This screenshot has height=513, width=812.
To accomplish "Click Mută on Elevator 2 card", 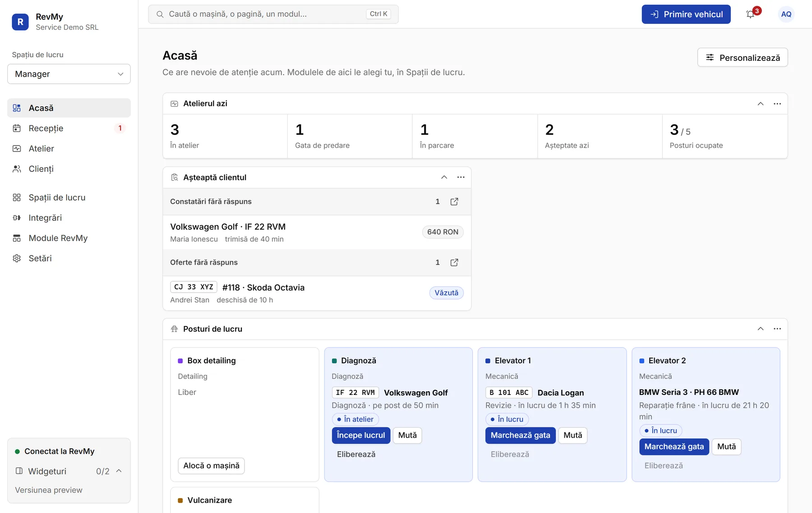I will coord(726,447).
